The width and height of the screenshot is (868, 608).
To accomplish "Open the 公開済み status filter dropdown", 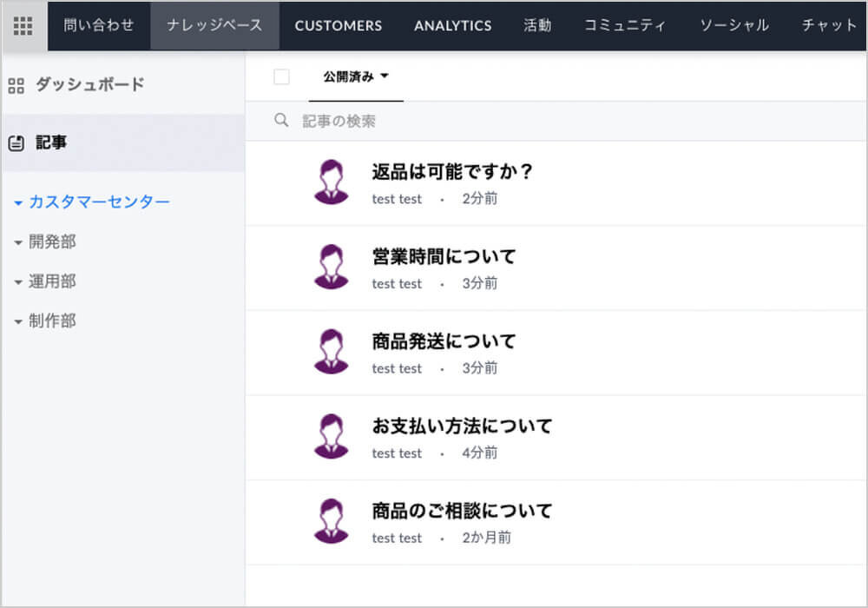I will (x=356, y=76).
